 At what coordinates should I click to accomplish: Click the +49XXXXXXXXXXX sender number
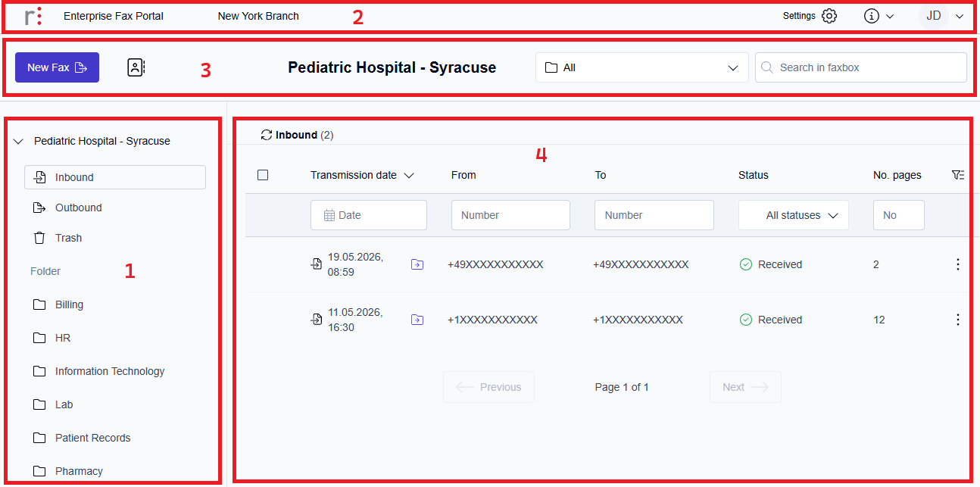tap(495, 264)
